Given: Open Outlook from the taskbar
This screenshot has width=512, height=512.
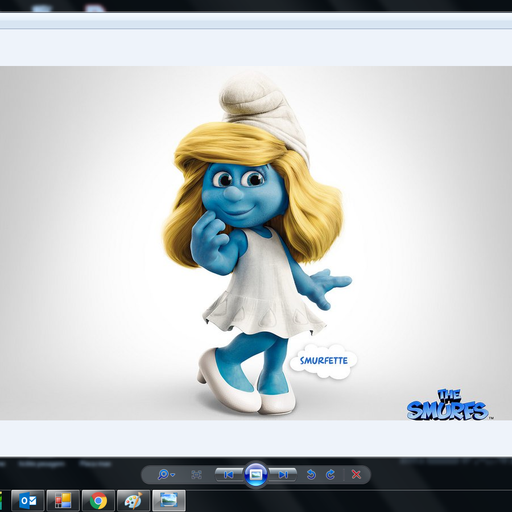Looking at the screenshot, I should (28, 501).
